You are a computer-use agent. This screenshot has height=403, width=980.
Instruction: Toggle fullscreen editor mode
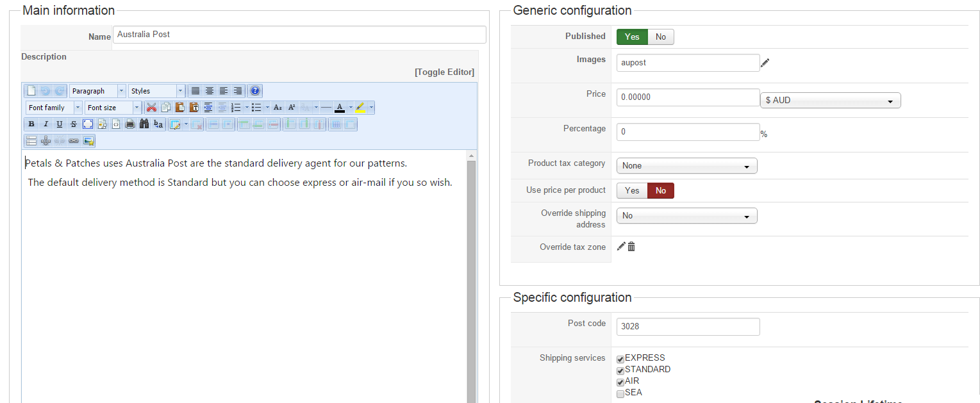point(88,124)
